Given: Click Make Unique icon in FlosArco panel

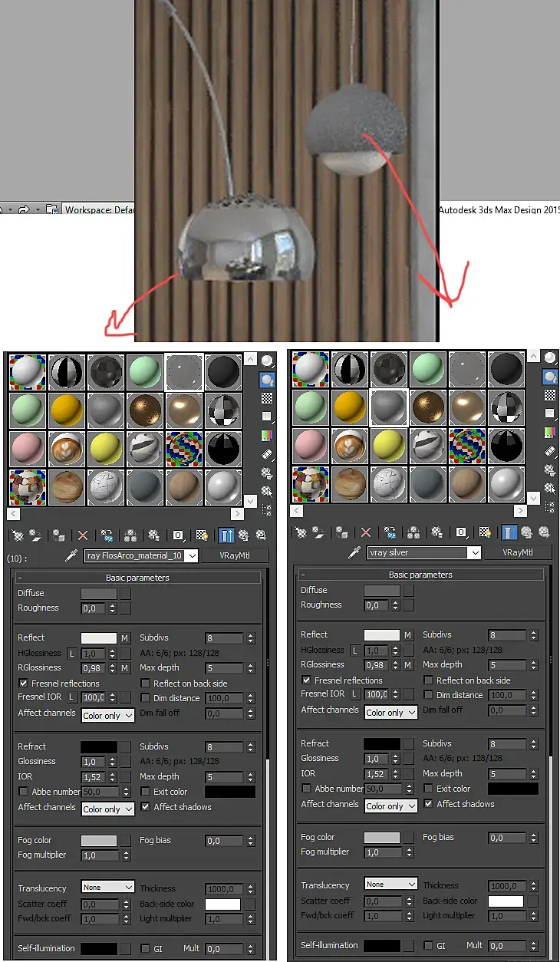Looking at the screenshot, I should [130, 535].
